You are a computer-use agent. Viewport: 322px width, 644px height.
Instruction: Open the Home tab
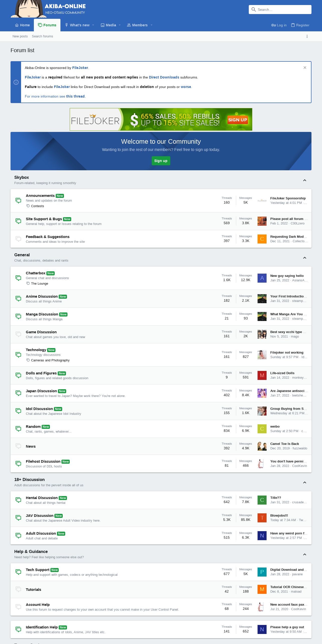[22, 25]
